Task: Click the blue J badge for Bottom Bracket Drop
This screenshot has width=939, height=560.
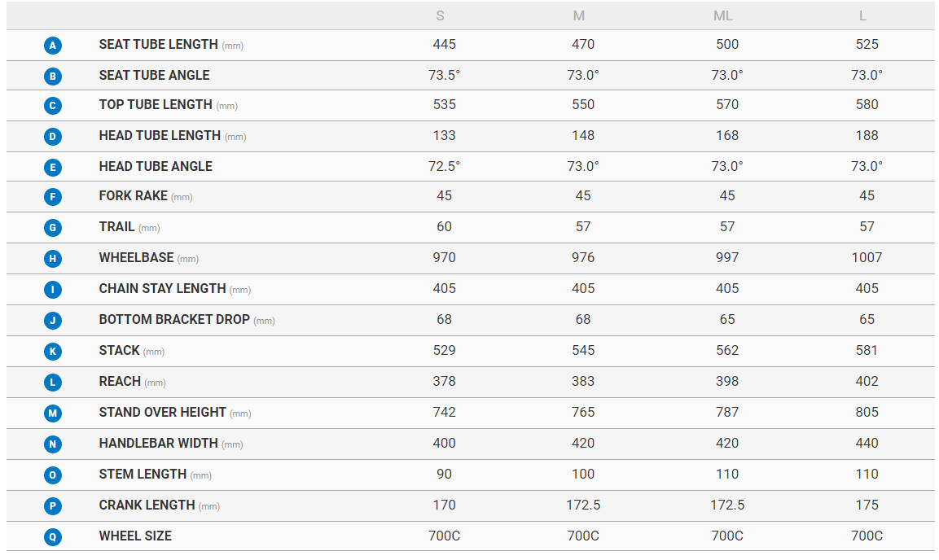Action: coord(53,321)
